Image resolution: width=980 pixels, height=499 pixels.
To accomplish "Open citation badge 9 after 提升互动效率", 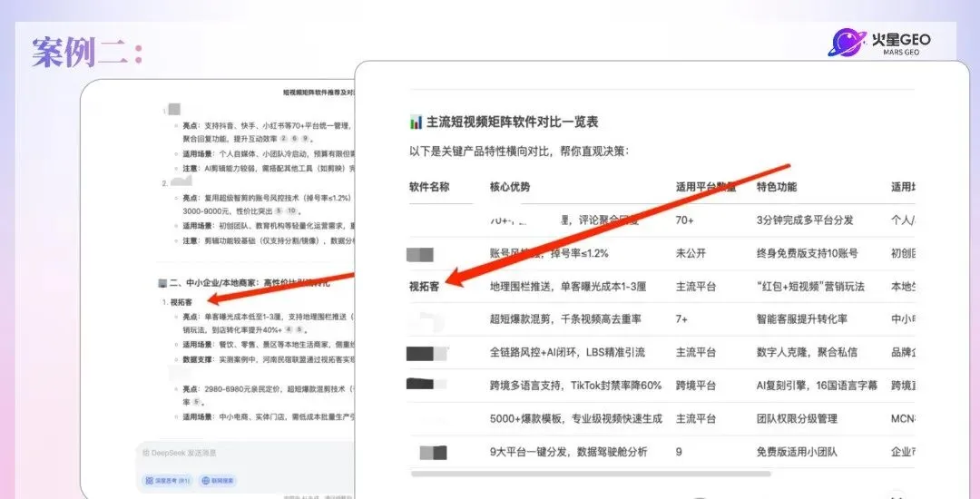I will tap(304, 139).
